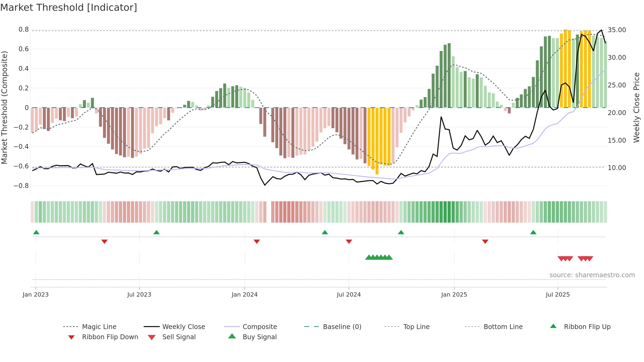Click the 0.8 left axis tick label
This screenshot has width=644, height=362.
[24, 29]
